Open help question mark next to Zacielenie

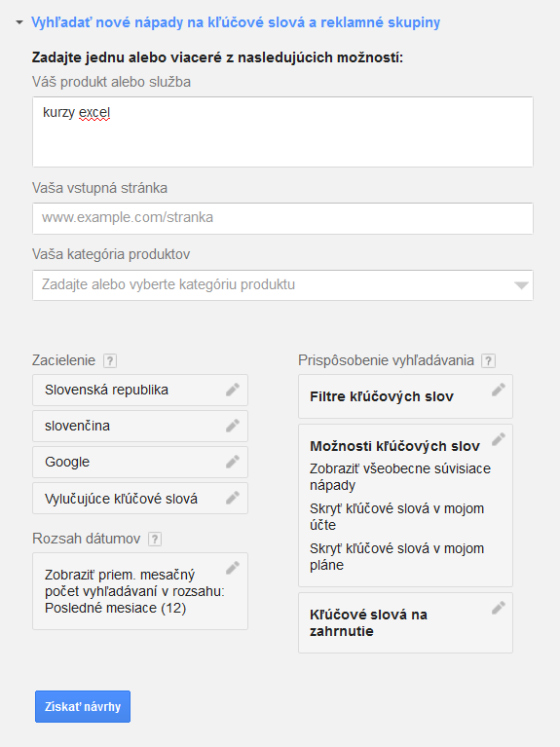[110, 360]
